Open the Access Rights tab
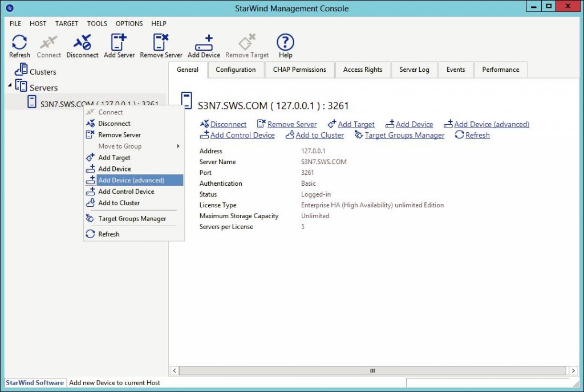 click(363, 70)
